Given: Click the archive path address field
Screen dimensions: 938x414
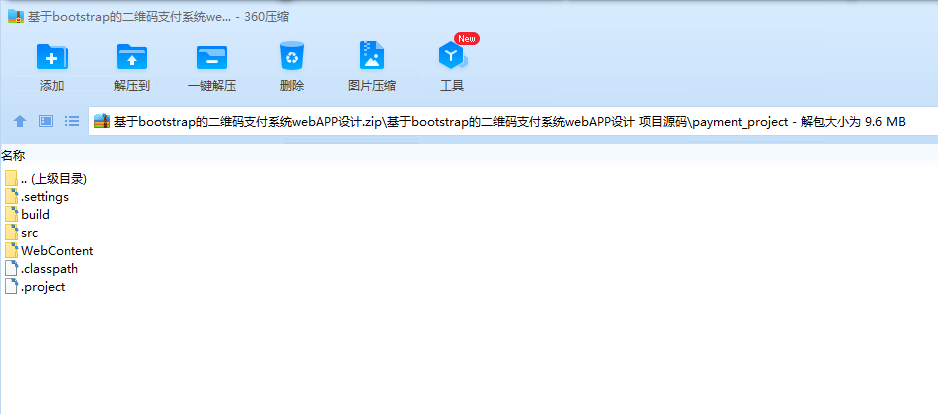Looking at the screenshot, I should (513, 121).
